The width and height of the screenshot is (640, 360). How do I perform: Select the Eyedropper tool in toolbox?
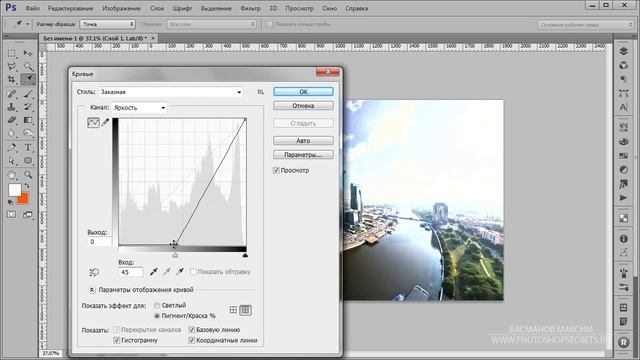tap(28, 79)
